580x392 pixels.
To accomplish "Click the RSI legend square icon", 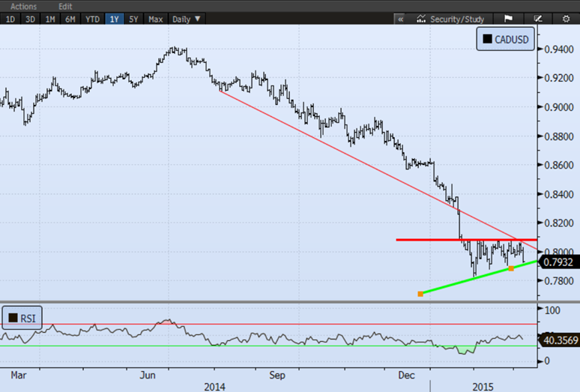I will [x=12, y=318].
